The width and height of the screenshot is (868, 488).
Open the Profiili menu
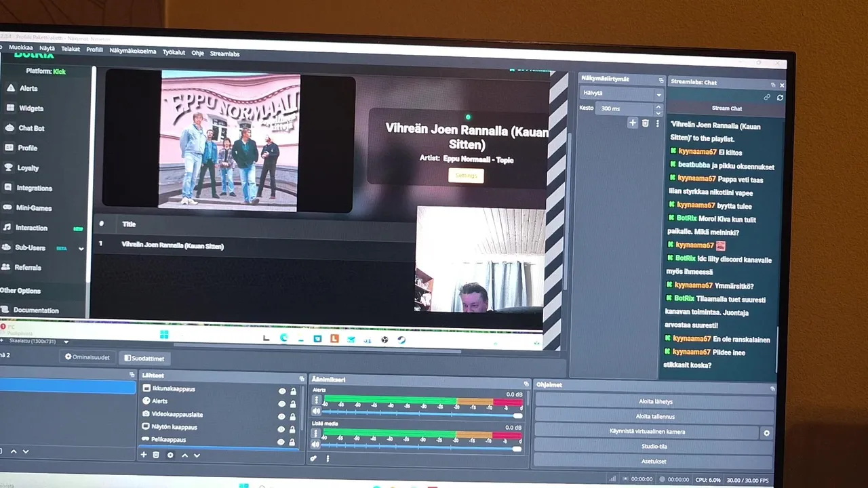95,49
